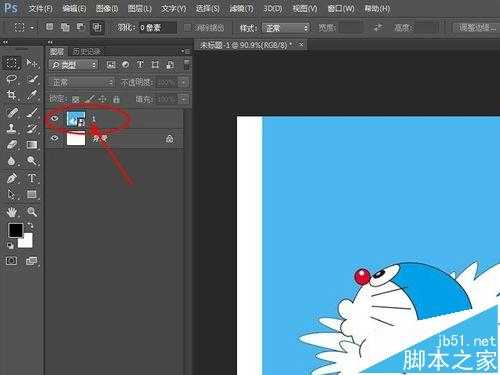Screen dimensions: 500x375
Task: Select the Horizontal Type tool in toolbox
Action: pos(32,178)
